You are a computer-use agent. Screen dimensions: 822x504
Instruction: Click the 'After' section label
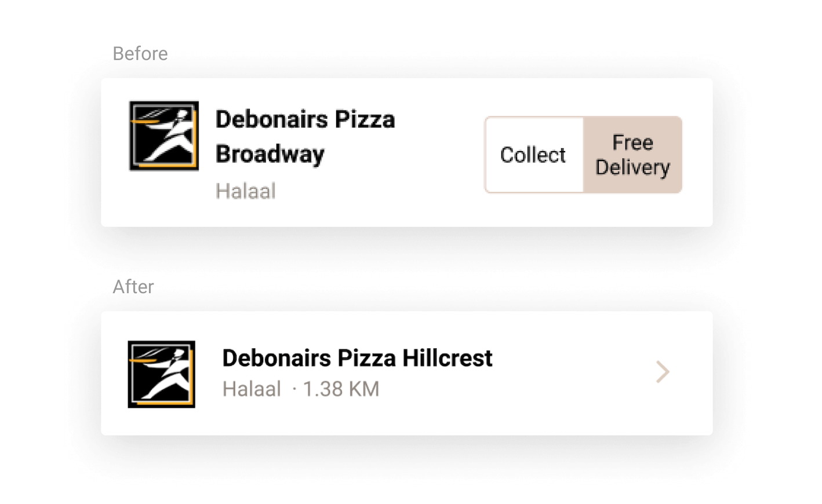[133, 287]
